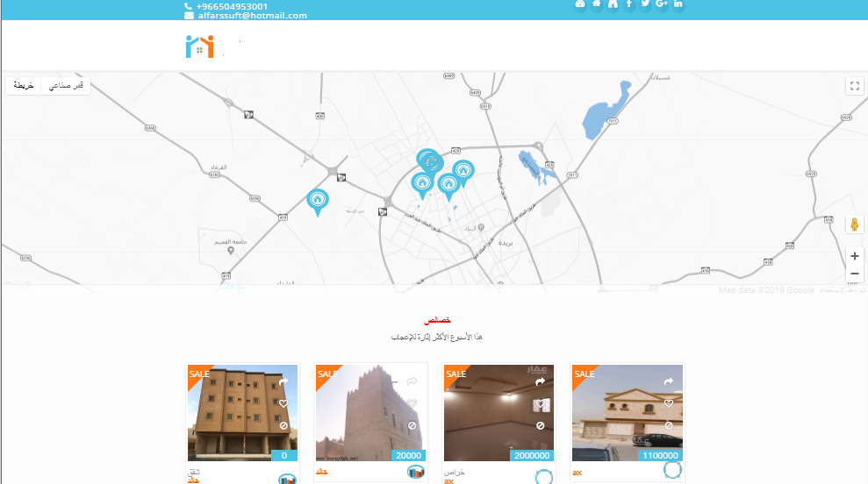The image size is (868, 484).
Task: Go to home via the house icon
Action: [x=596, y=4]
